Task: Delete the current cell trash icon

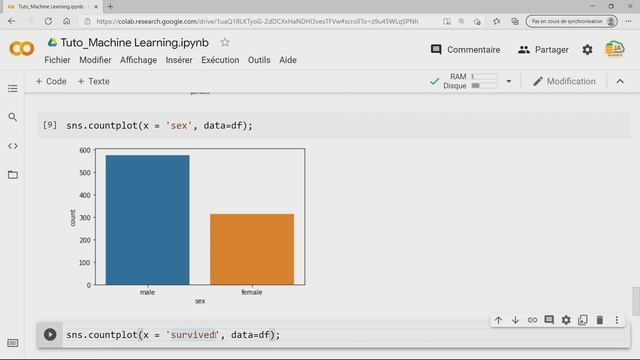Action: point(600,320)
